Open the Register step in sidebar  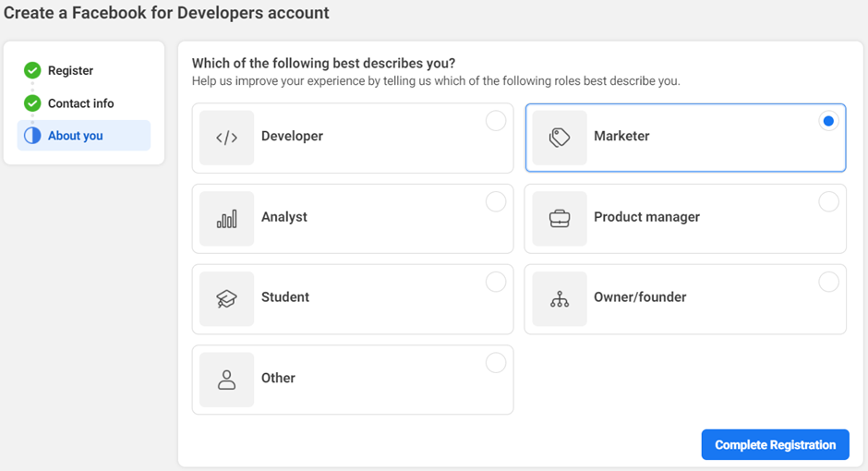point(70,70)
